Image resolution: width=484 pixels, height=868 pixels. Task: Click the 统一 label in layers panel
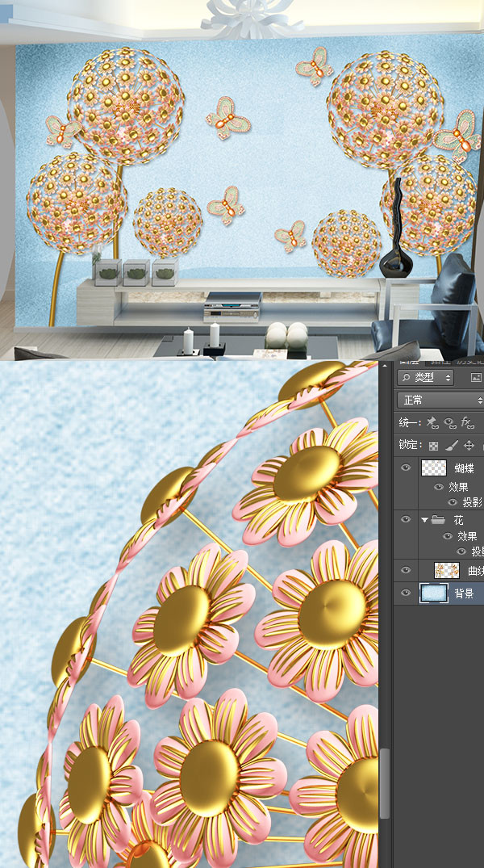pos(410,423)
